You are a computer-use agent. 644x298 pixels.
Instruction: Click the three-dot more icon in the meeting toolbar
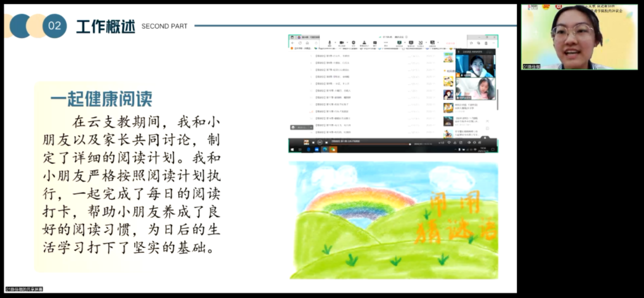[385, 43]
